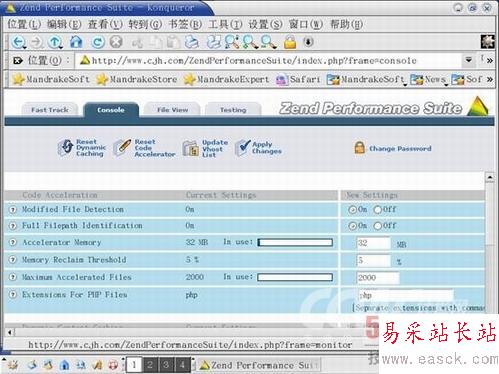Select the Console tab
The height and width of the screenshot is (374, 499).
(x=111, y=110)
